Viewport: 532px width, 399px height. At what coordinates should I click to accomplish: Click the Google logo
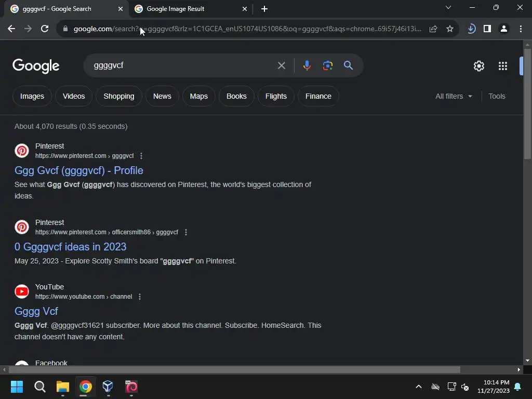[x=36, y=66]
